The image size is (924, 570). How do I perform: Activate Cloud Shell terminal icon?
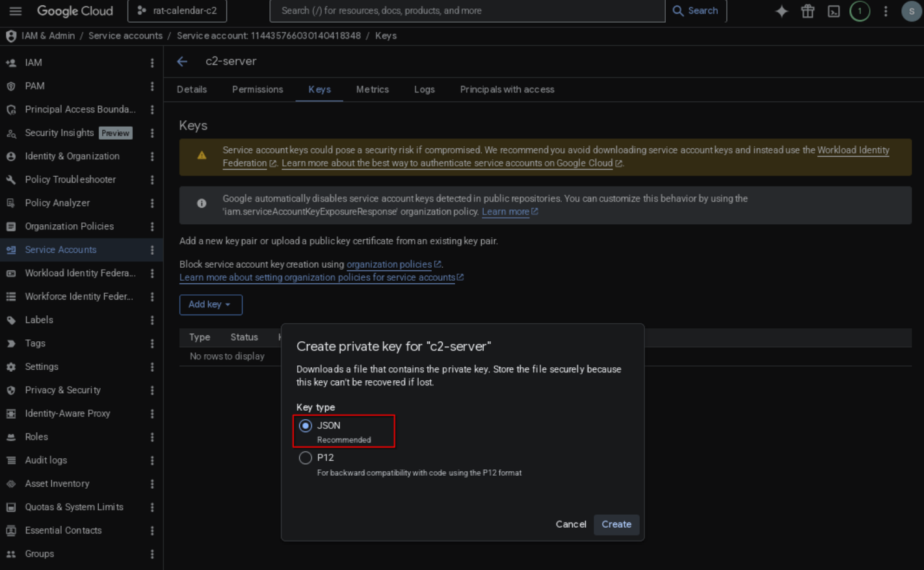pos(834,11)
